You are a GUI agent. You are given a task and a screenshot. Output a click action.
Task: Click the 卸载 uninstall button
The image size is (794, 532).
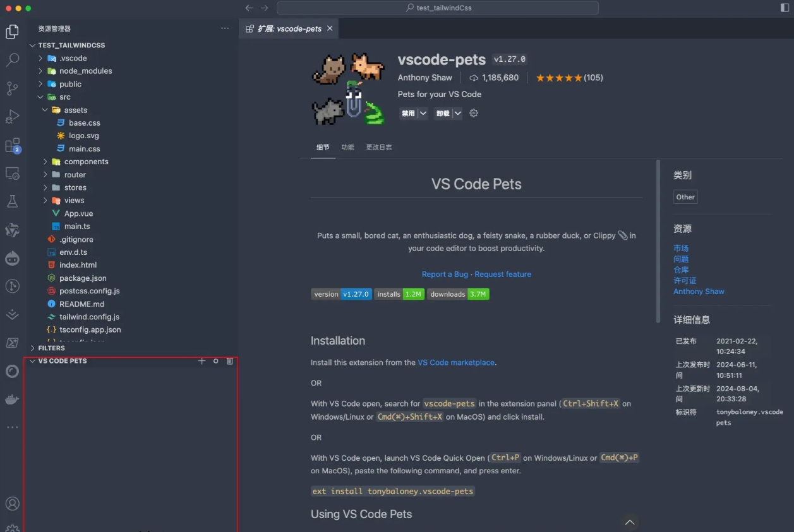443,114
